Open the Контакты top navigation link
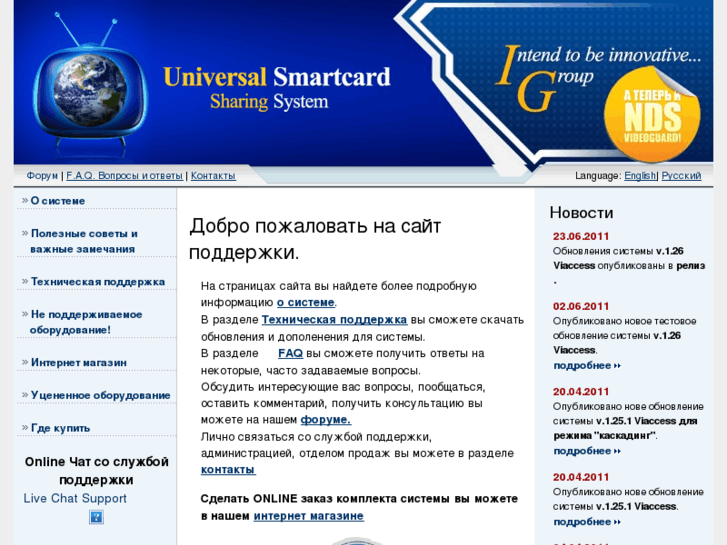This screenshot has width=727, height=545. coord(213,176)
